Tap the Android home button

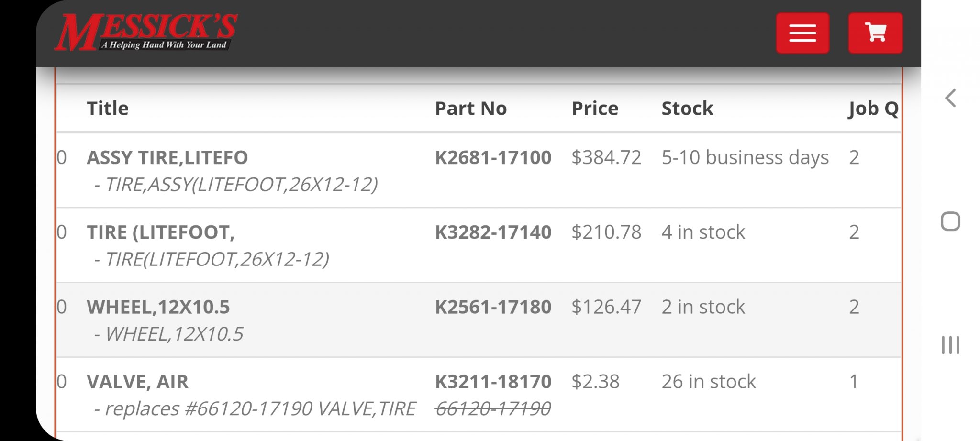pos(950,221)
